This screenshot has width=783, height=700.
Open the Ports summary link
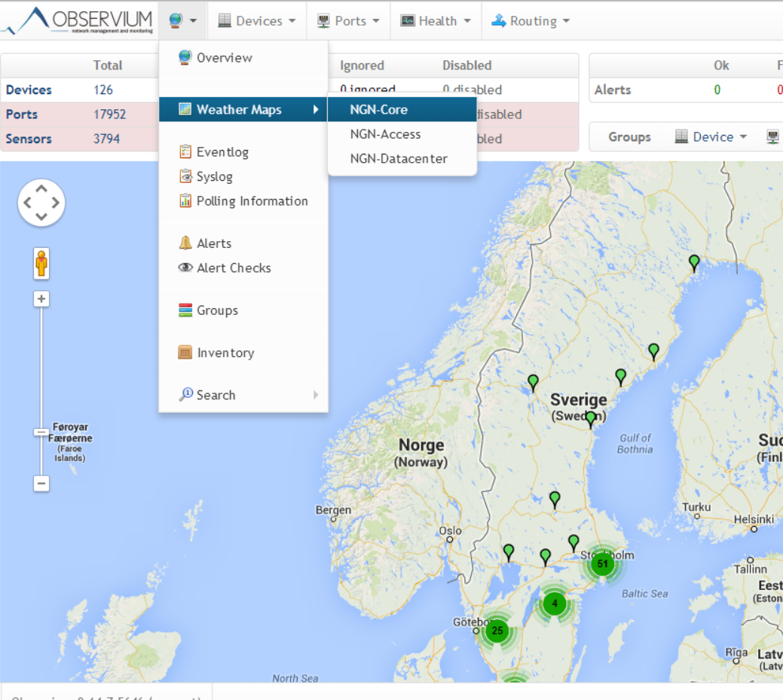(x=21, y=115)
